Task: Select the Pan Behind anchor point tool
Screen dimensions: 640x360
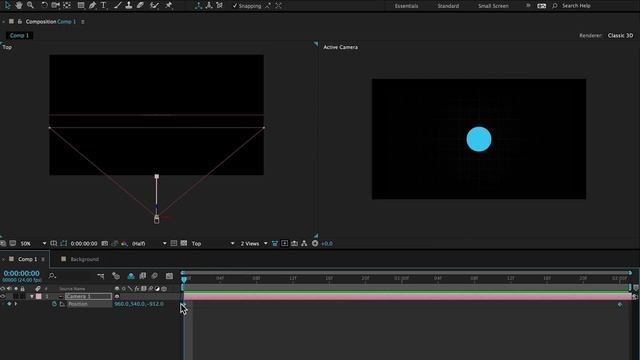Action: [x=67, y=5]
